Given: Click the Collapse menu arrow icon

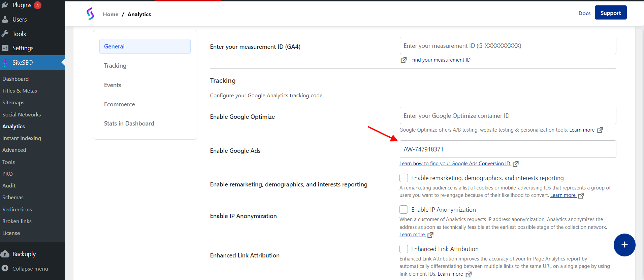Looking at the screenshot, I should click(x=5, y=268).
